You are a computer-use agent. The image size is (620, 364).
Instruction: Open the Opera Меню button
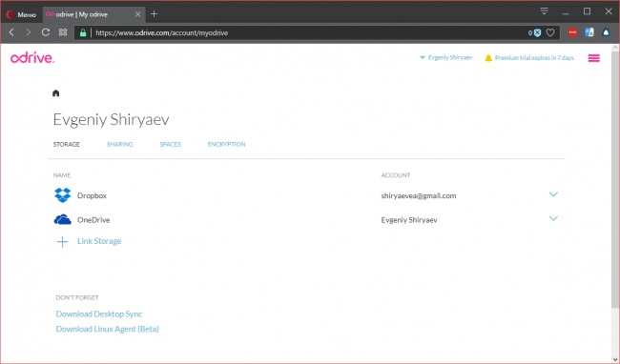tap(21, 14)
